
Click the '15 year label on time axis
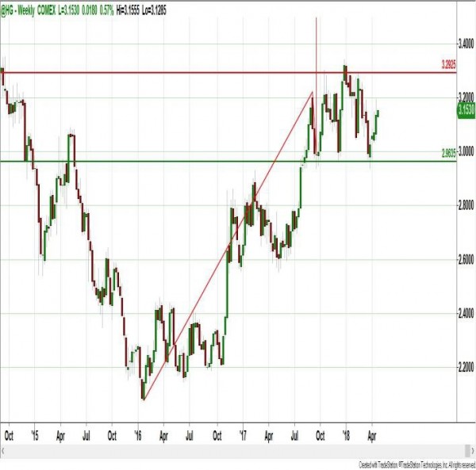(35, 436)
